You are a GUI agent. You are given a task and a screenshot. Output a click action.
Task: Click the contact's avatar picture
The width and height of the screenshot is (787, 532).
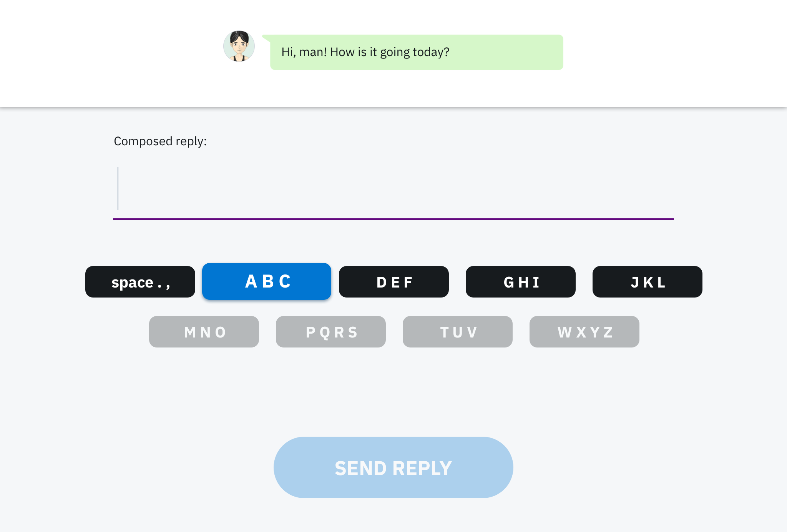tap(239, 46)
